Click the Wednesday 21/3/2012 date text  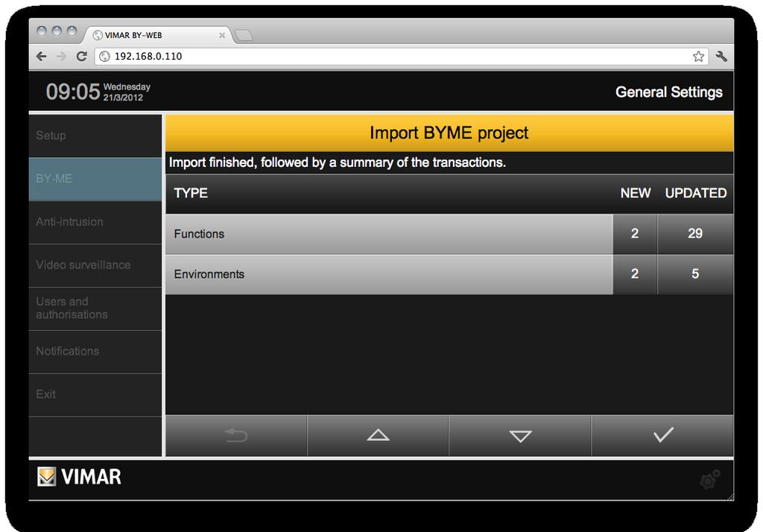127,92
